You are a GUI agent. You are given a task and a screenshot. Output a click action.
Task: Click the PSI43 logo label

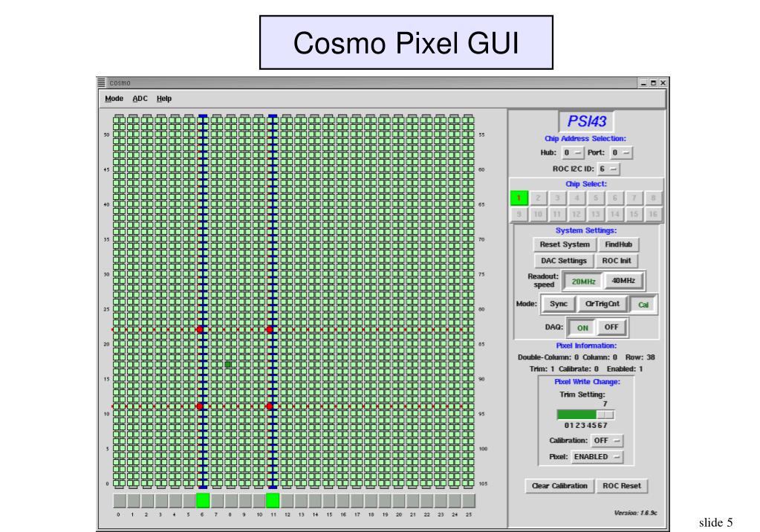click(586, 121)
